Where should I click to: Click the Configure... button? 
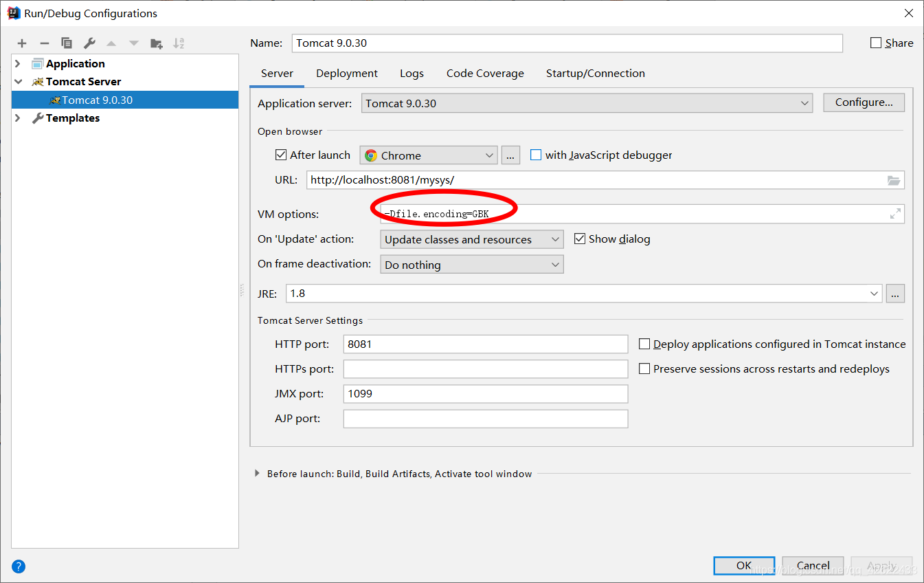[x=864, y=102]
